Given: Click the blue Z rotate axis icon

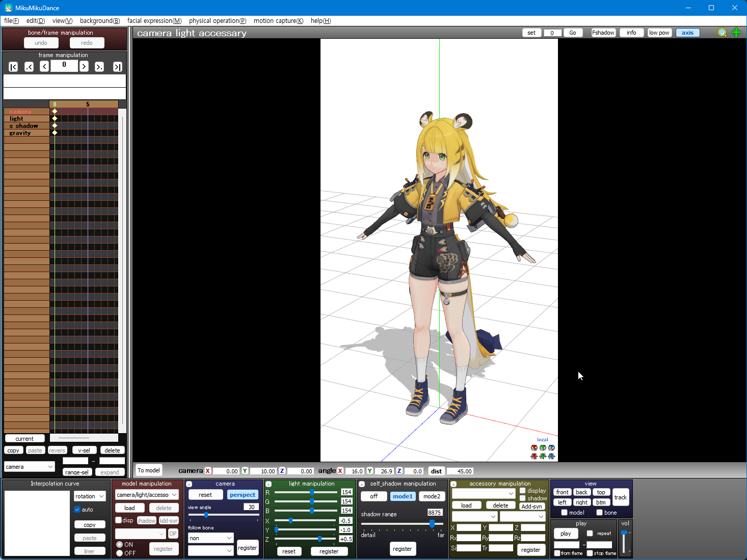Looking at the screenshot, I should click(x=551, y=448).
